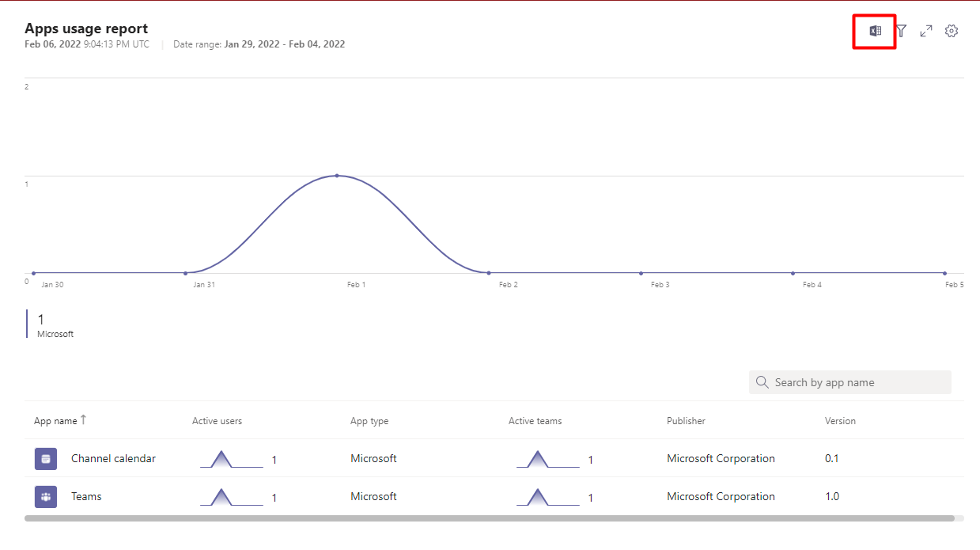Image resolution: width=980 pixels, height=550 pixels.
Task: Sort by App name column header
Action: (55, 421)
